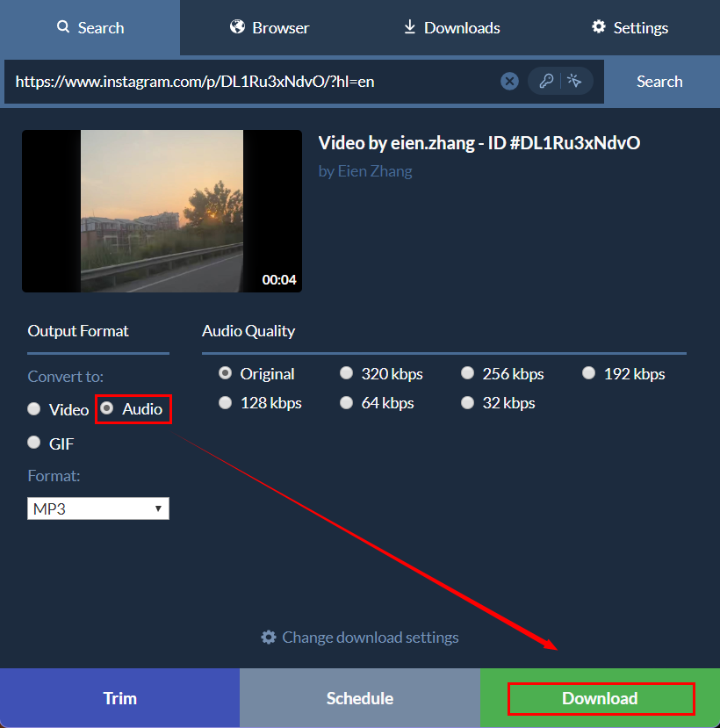Click the gear icon on Settings tab

(599, 27)
